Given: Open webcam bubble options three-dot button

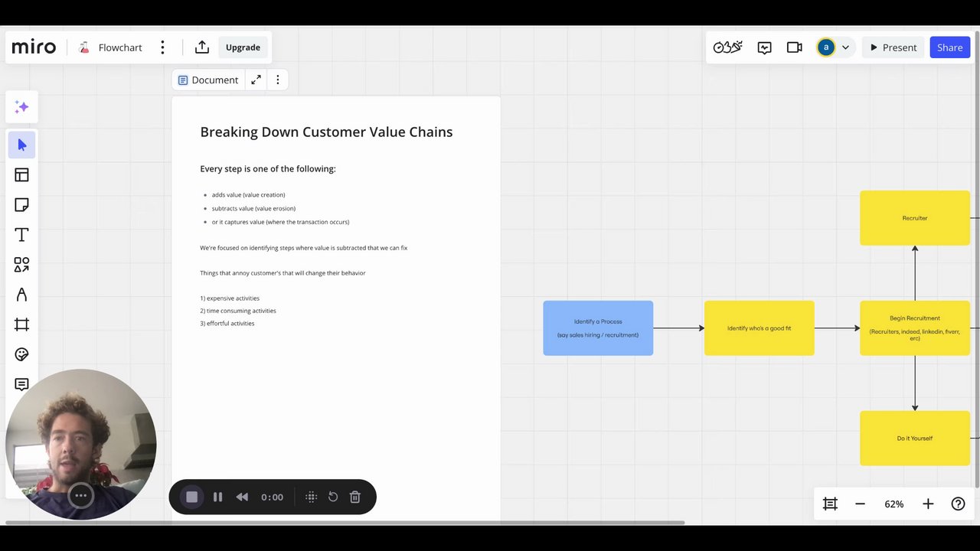Looking at the screenshot, I should (80, 495).
